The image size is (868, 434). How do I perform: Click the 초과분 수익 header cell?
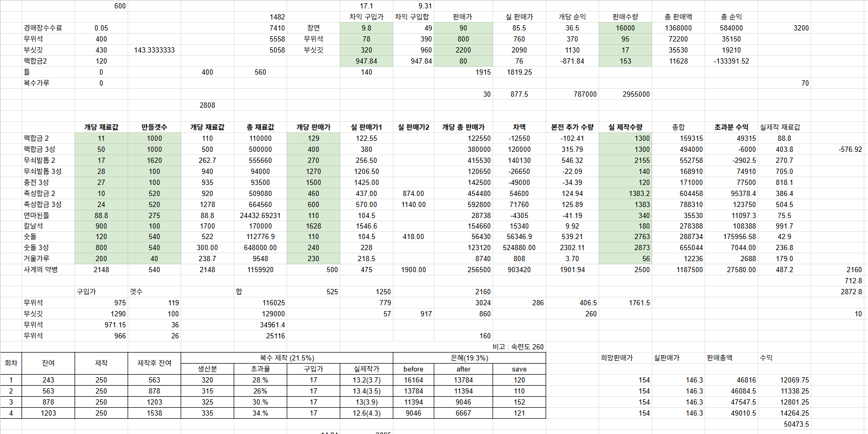point(731,127)
